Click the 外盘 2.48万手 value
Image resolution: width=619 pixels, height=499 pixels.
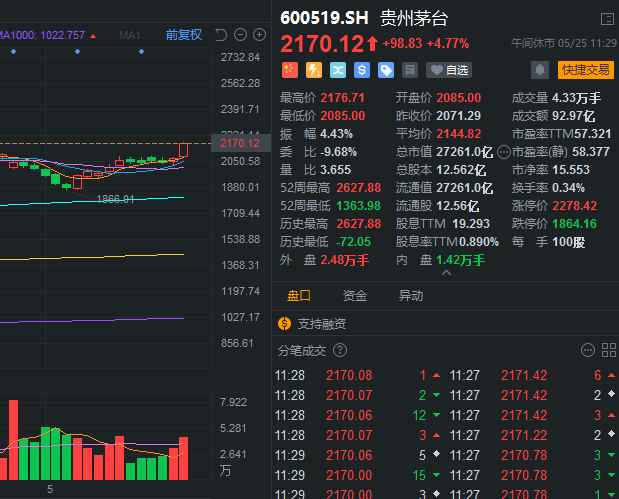(x=345, y=260)
